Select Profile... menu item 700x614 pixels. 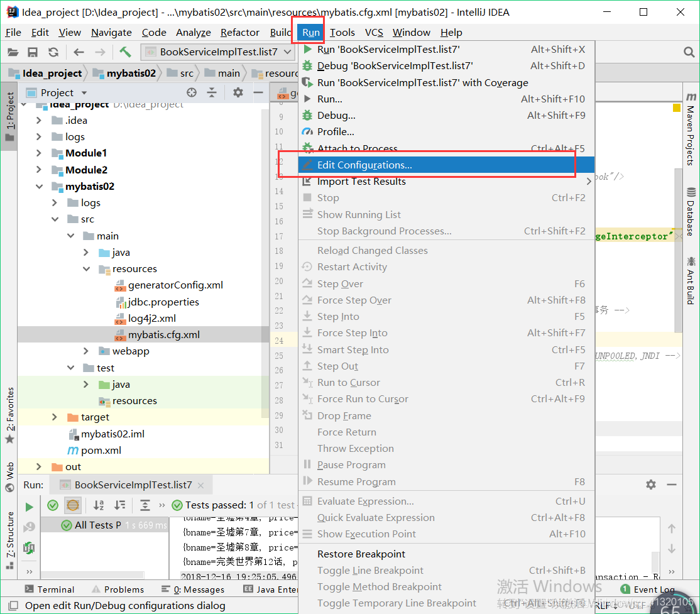tap(446, 132)
